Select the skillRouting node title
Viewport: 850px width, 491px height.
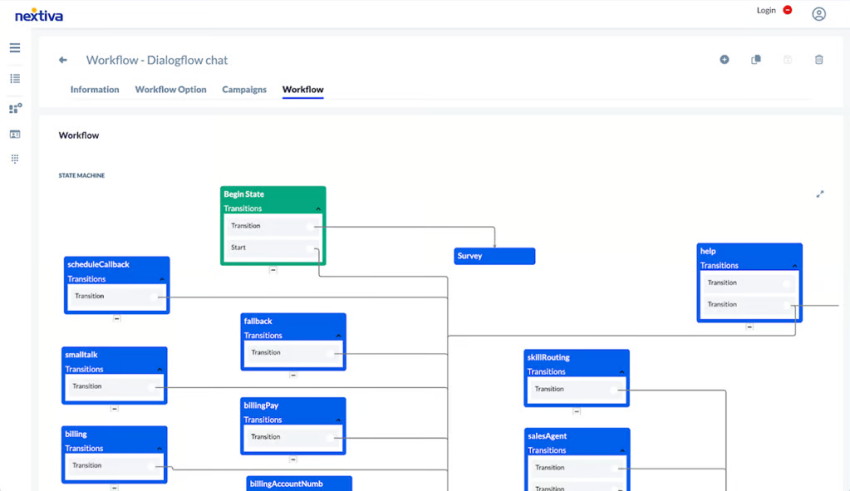[548, 358]
